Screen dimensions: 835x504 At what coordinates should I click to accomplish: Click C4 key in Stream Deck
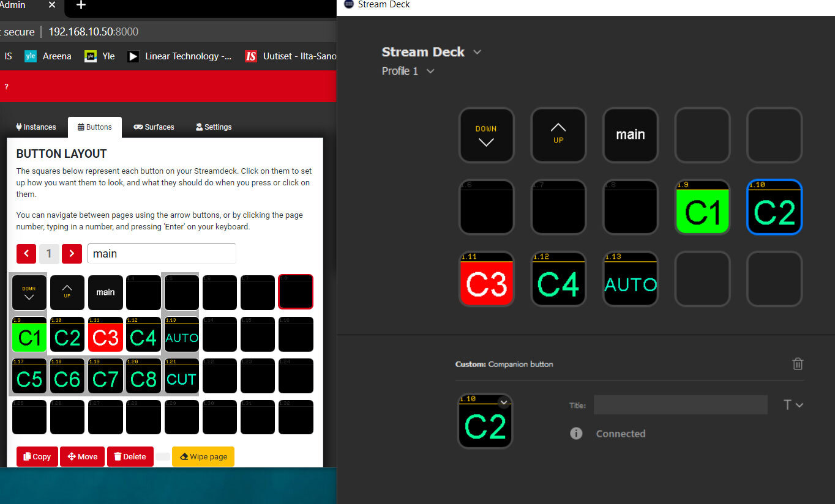(558, 279)
